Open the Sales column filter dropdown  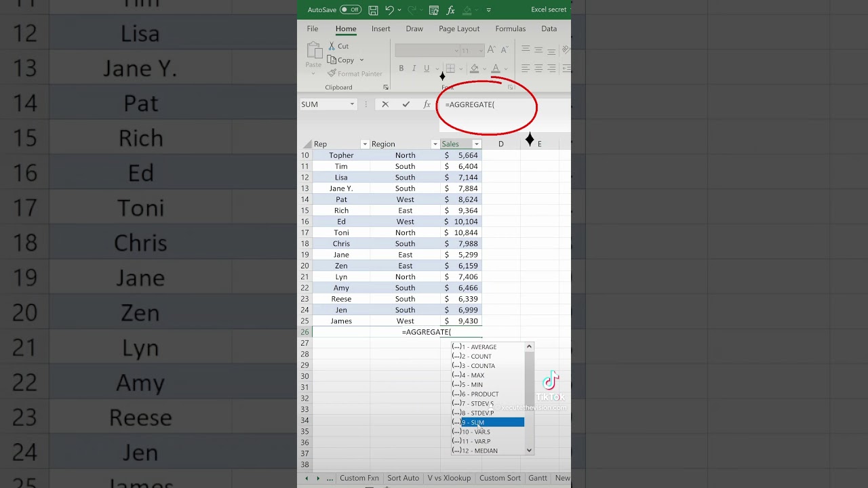tap(477, 144)
